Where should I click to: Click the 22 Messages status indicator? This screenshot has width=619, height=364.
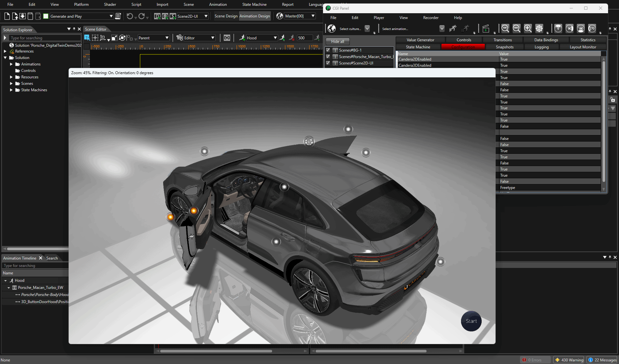pyautogui.click(x=602, y=360)
